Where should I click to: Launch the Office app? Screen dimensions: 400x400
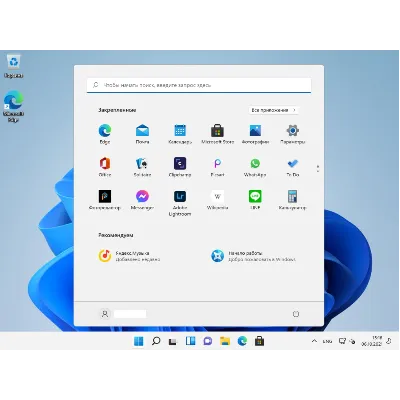point(105,167)
